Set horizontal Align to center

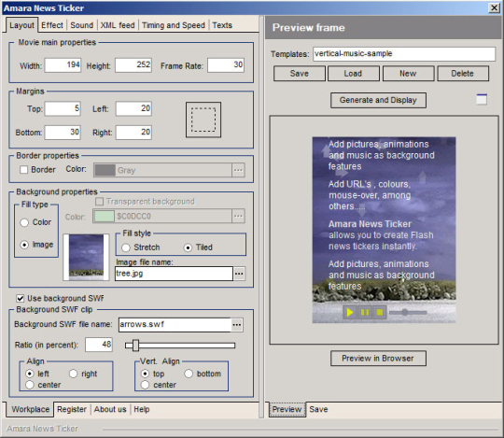click(30, 385)
